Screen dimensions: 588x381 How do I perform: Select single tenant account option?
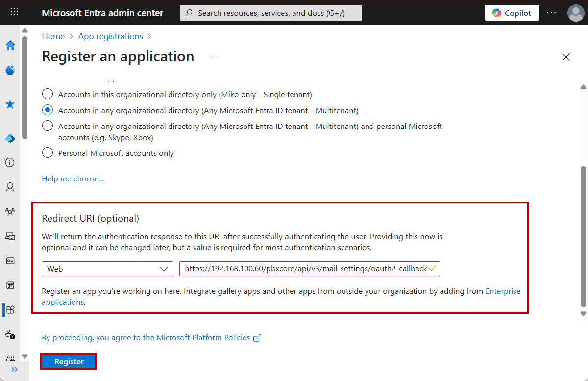coord(48,94)
